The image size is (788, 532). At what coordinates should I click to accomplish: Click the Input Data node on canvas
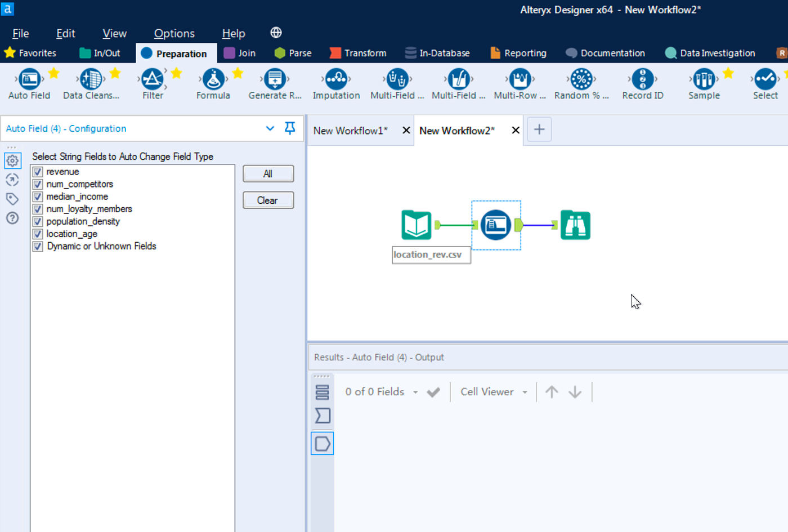point(417,225)
